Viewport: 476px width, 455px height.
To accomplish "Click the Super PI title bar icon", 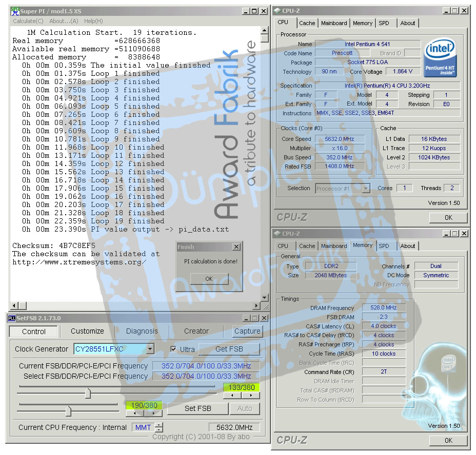I will [x=15, y=11].
